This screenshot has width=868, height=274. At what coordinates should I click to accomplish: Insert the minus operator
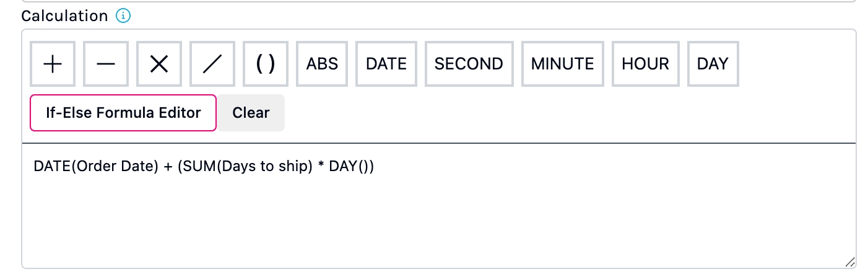pyautogui.click(x=106, y=64)
